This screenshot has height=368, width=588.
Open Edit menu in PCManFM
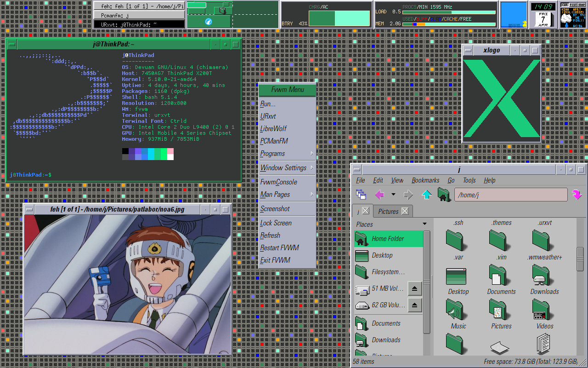coord(378,180)
